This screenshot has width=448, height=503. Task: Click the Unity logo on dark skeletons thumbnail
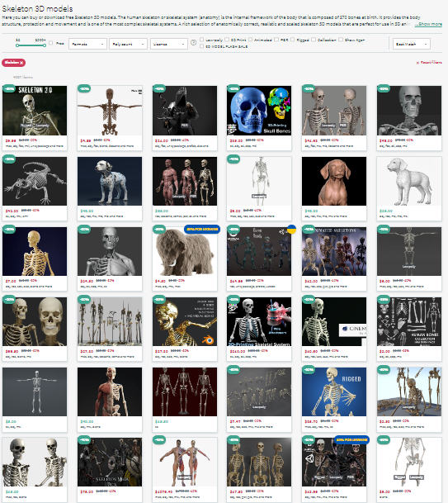(x=309, y=458)
